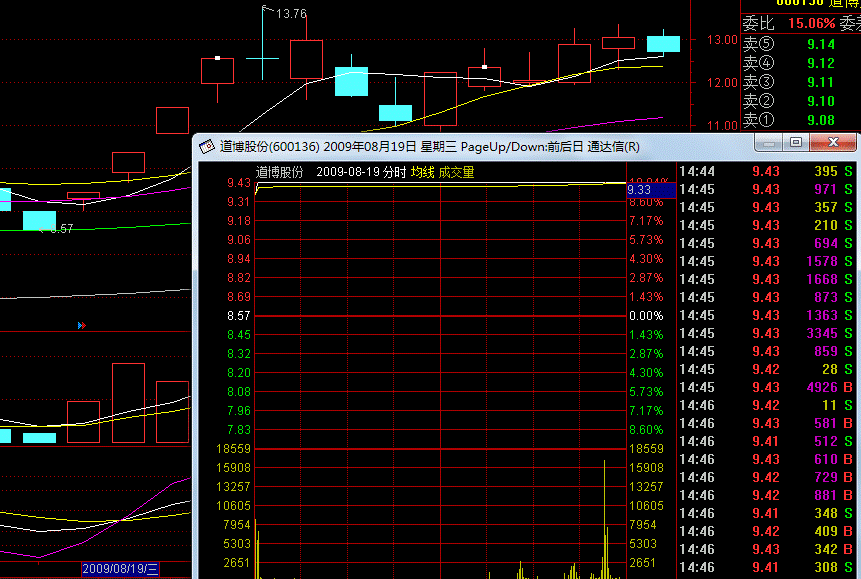Click the 8.20 label on intraday left axis
This screenshot has height=579, width=861.
238,373
